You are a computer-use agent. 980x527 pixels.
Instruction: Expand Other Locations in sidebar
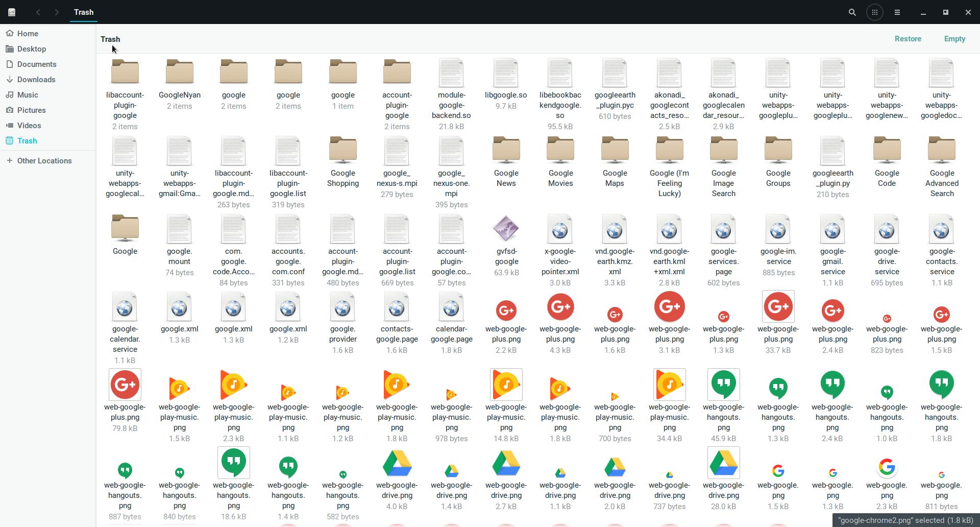pyautogui.click(x=44, y=161)
